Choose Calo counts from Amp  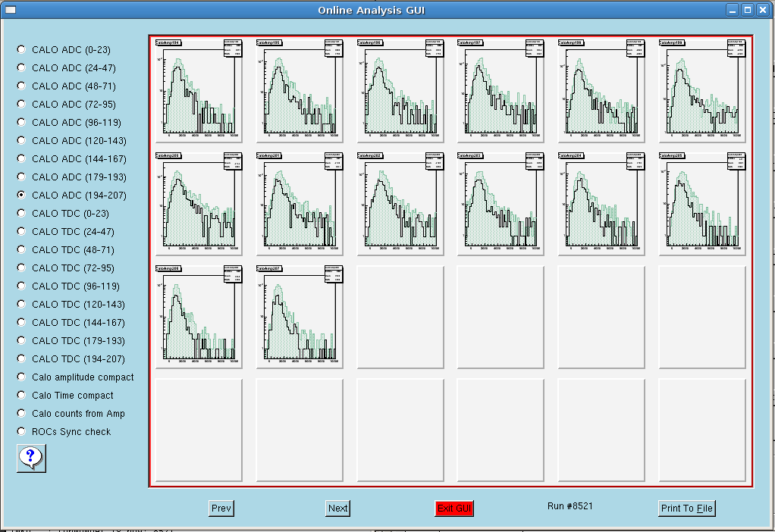[x=21, y=414]
